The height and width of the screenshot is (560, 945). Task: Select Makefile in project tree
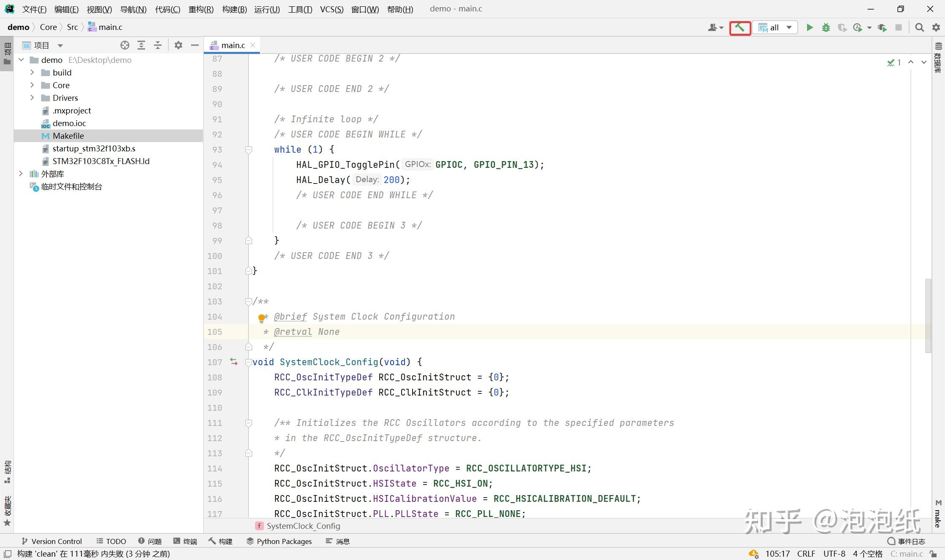(x=108, y=136)
